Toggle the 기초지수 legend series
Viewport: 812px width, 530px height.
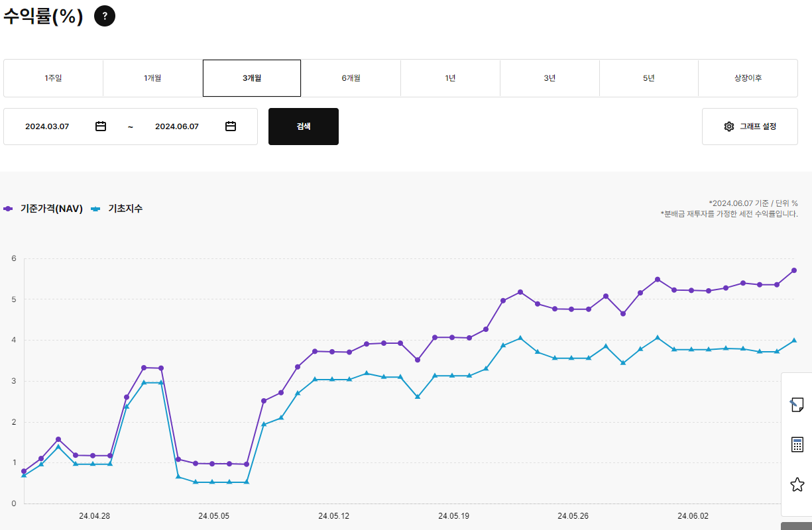pos(117,208)
